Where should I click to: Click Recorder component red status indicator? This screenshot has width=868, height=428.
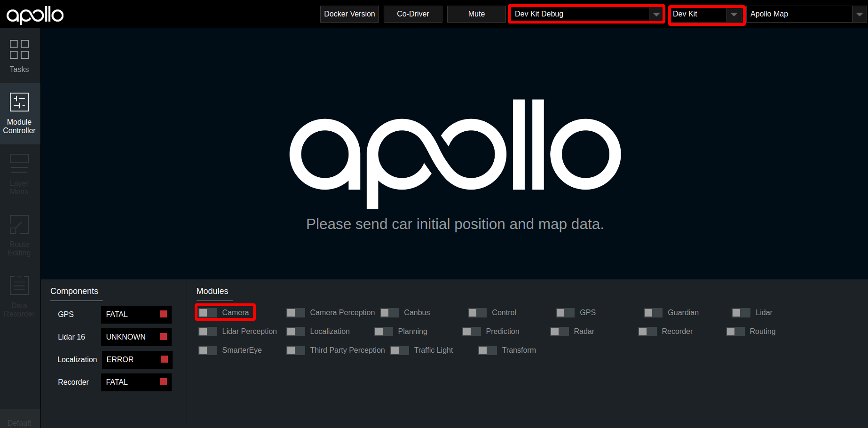tap(163, 382)
